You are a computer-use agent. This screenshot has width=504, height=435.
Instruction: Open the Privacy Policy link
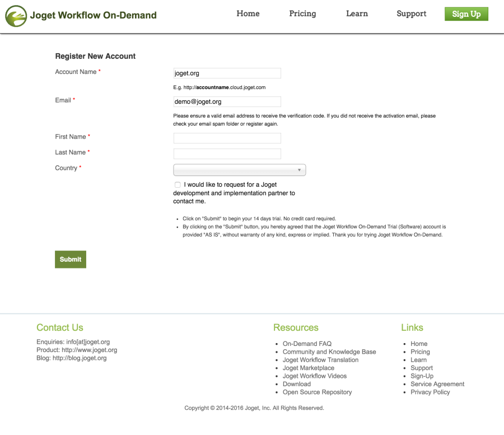pyautogui.click(x=430, y=392)
